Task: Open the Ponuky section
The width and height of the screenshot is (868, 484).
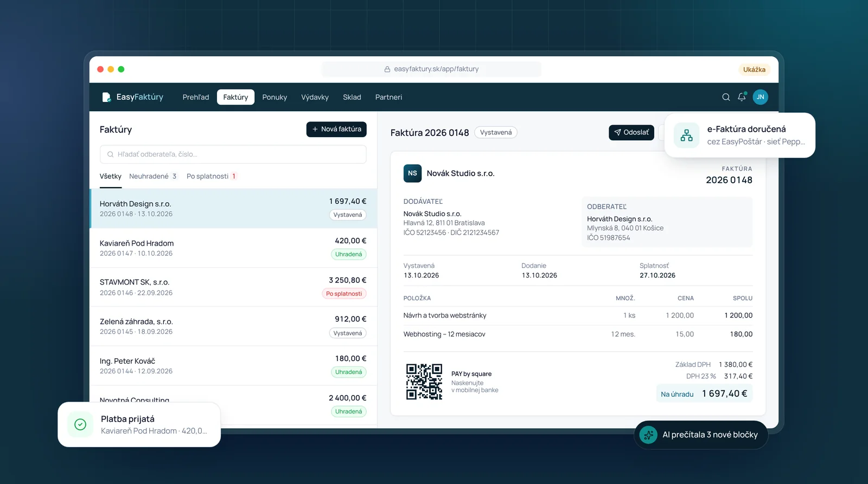Action: [275, 97]
